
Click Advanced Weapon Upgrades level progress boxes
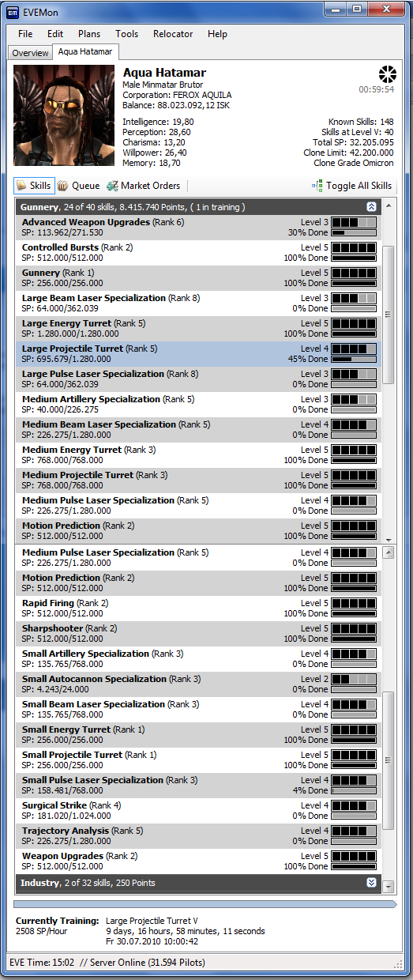[x=353, y=223]
